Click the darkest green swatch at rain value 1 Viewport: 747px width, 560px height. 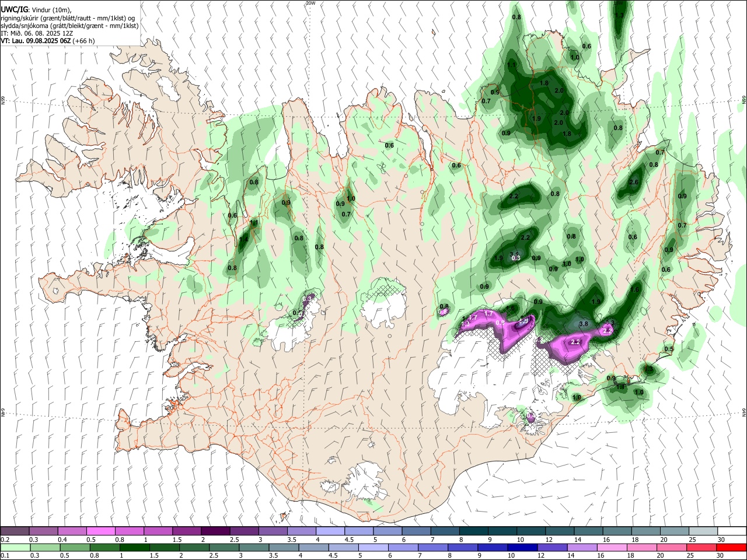134,547
